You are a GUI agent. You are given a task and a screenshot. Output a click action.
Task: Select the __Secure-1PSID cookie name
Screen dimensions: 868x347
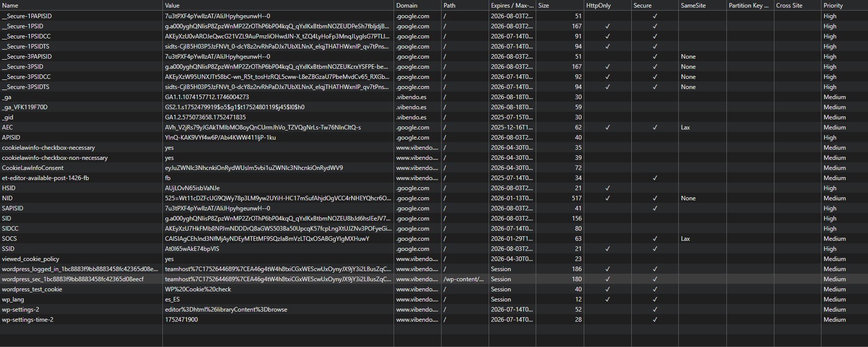point(23,26)
